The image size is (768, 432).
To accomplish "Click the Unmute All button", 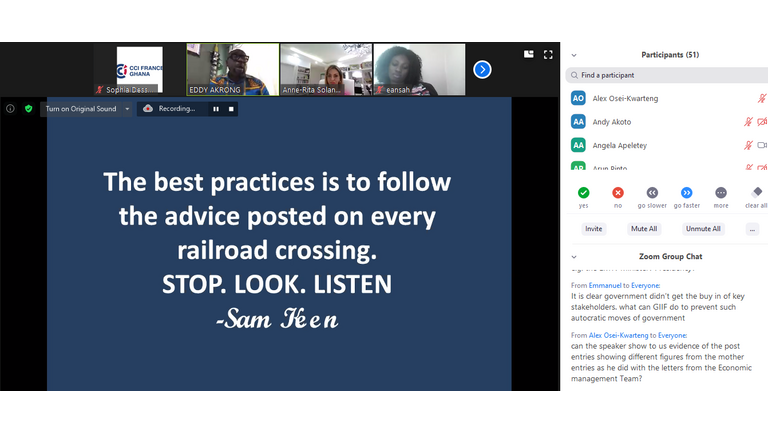I will [x=703, y=229].
